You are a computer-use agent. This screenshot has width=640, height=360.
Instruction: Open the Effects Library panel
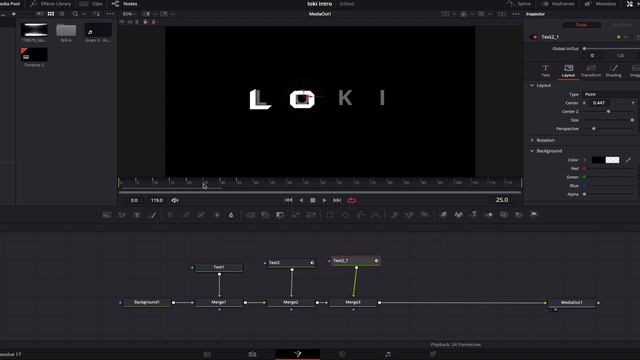click(51, 4)
